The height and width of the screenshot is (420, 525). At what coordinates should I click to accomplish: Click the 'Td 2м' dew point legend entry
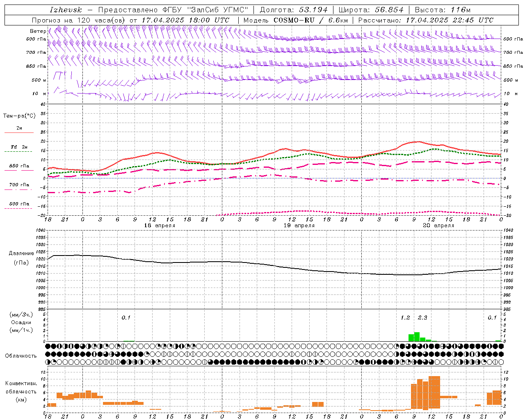tap(19, 147)
